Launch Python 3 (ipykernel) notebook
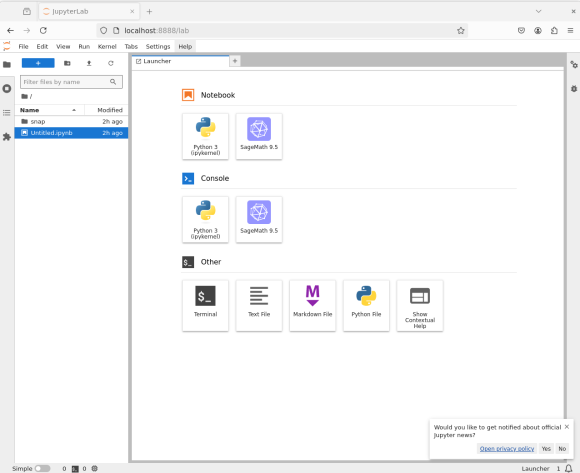Image resolution: width=580 pixels, height=473 pixels. coord(205,136)
